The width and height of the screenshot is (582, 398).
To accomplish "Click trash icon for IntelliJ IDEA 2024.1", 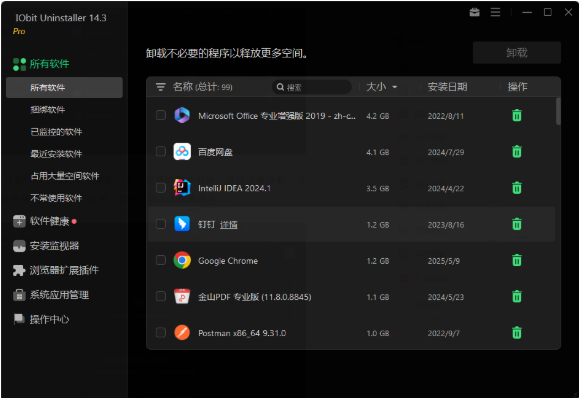I will [x=517, y=188].
